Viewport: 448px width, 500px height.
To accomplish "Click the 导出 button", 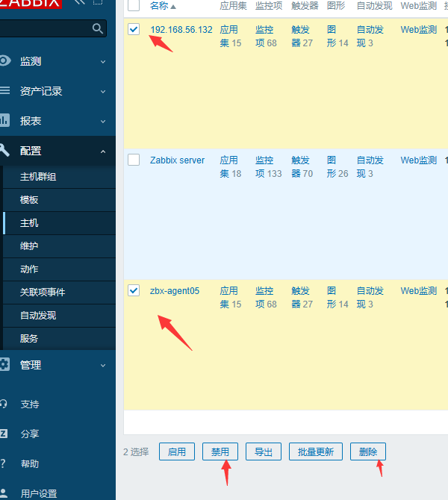I will pyautogui.click(x=264, y=451).
